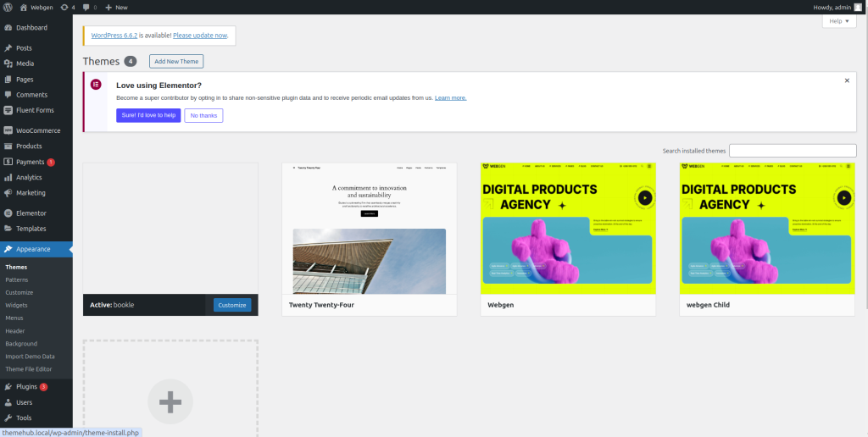
Task: Click the Elementor logo in the notice
Action: pyautogui.click(x=96, y=85)
